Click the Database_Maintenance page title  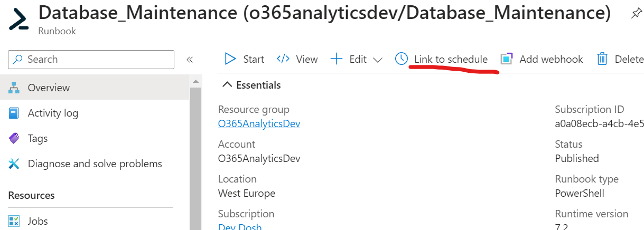pos(324,13)
